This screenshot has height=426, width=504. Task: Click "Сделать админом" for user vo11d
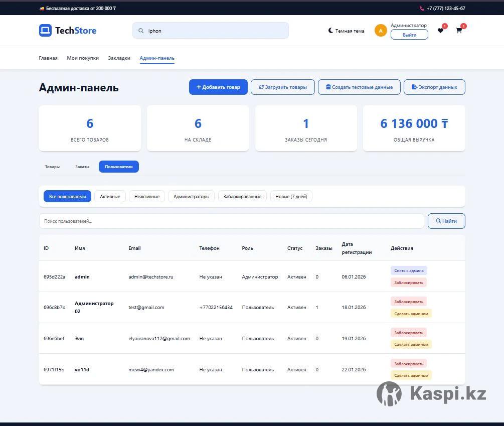pos(411,375)
